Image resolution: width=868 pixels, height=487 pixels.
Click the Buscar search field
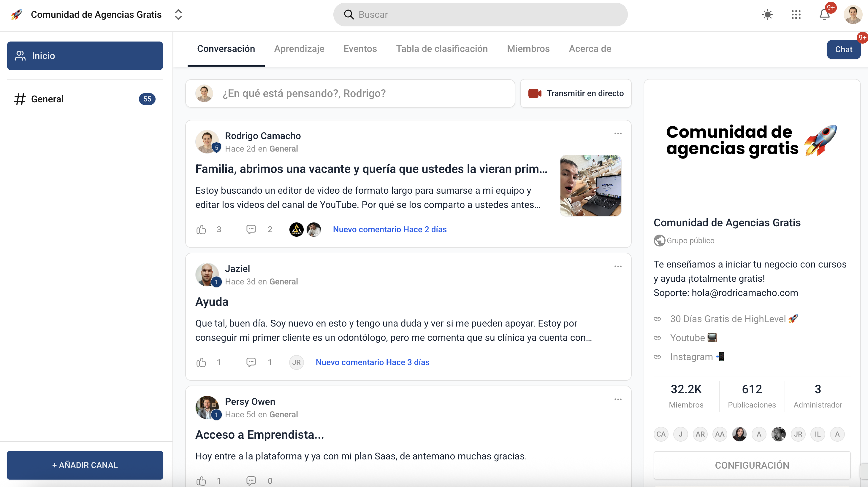[480, 15]
